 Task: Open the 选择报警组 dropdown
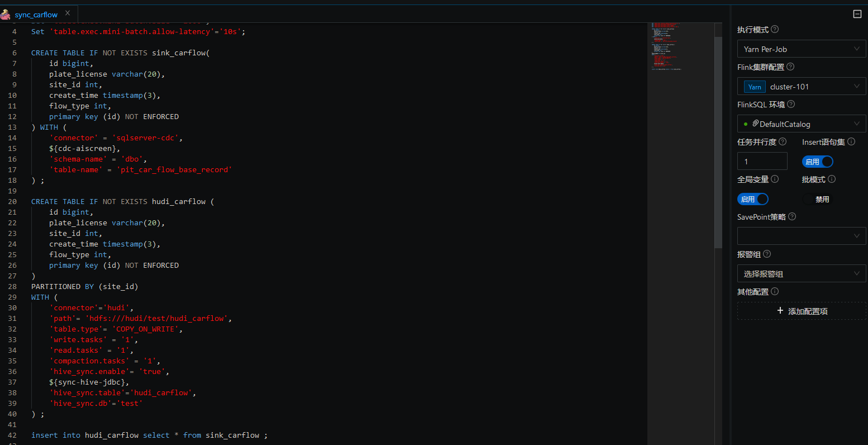click(x=802, y=273)
